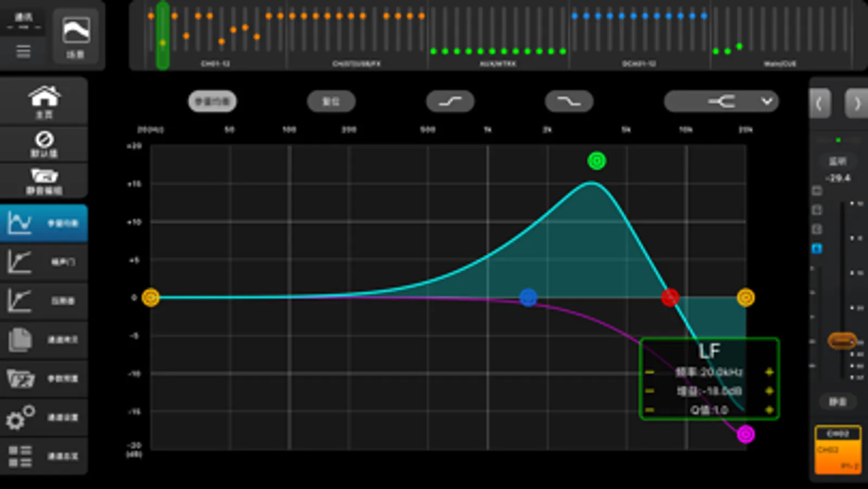Click the Q 1.0 value

click(x=709, y=410)
